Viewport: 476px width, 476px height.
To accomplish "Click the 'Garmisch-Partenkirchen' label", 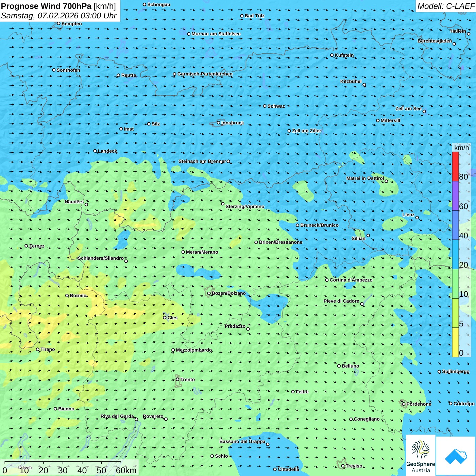I will (x=205, y=74).
